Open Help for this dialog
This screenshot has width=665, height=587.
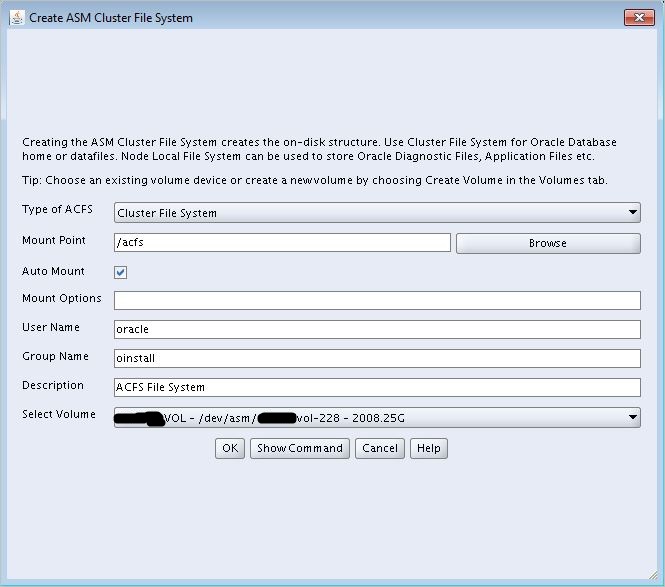[429, 448]
